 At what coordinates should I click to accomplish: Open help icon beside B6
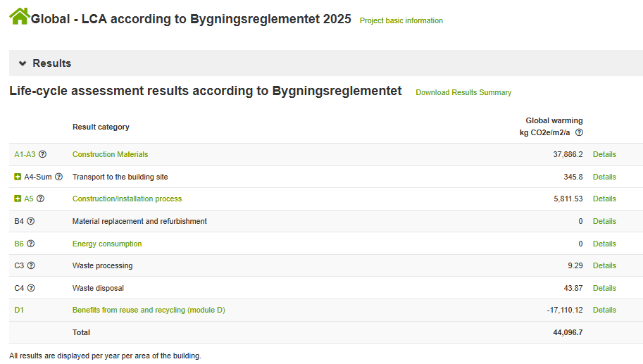click(31, 244)
